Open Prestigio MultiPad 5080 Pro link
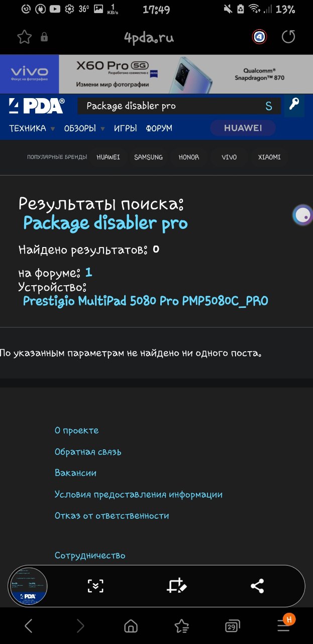Screen dimensions: 313x644 coord(146,301)
